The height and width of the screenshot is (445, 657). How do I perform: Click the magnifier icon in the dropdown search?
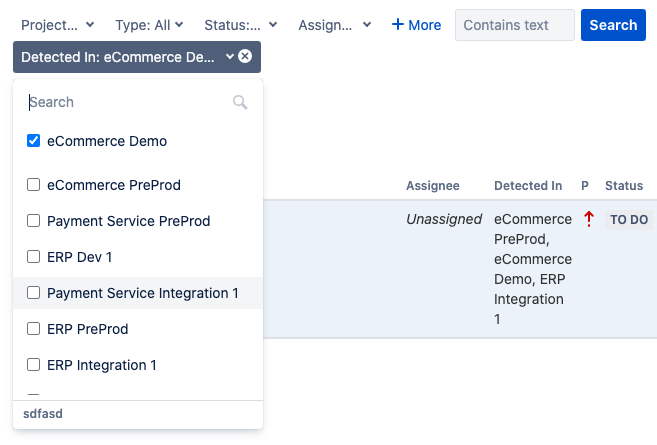coord(240,102)
